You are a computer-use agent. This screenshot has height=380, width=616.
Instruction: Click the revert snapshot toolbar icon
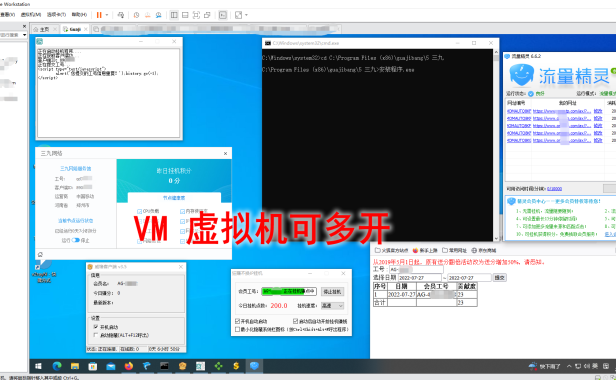click(x=147, y=15)
